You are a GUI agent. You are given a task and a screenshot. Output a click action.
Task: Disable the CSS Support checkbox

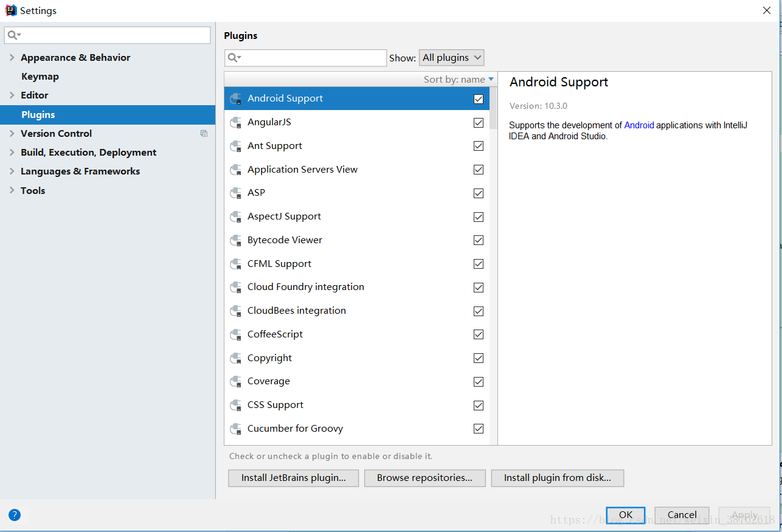[x=479, y=406]
